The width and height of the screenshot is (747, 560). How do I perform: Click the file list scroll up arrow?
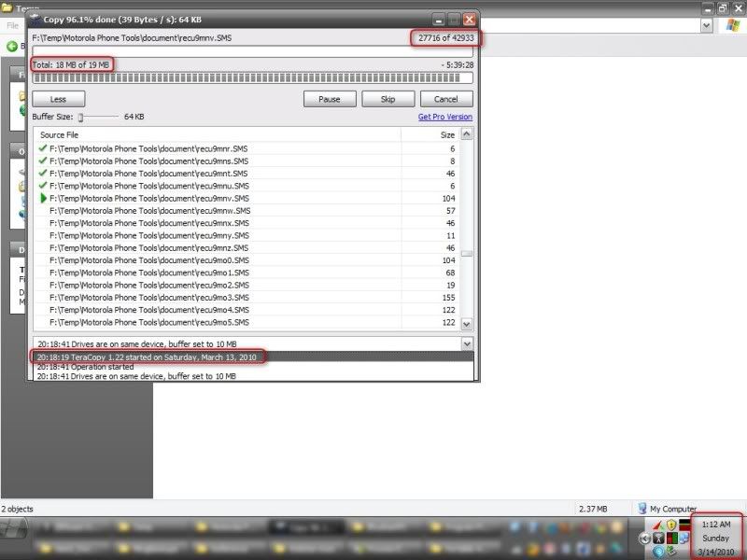pyautogui.click(x=466, y=134)
